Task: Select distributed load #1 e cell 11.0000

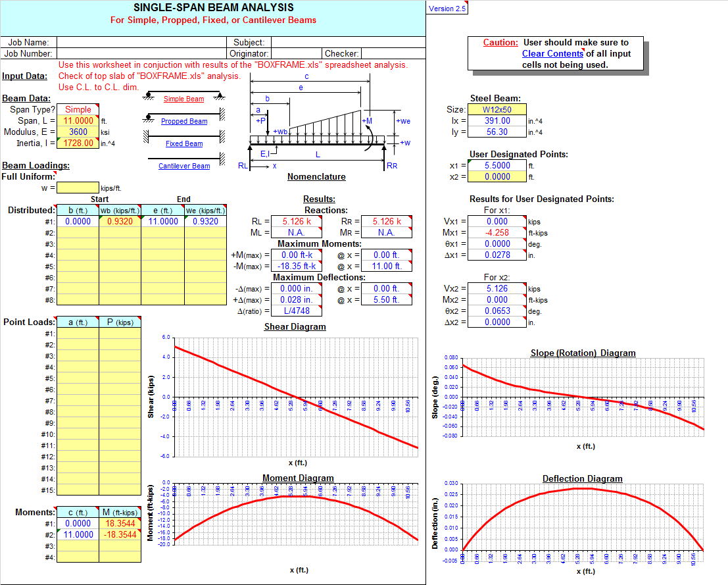Action: click(163, 221)
